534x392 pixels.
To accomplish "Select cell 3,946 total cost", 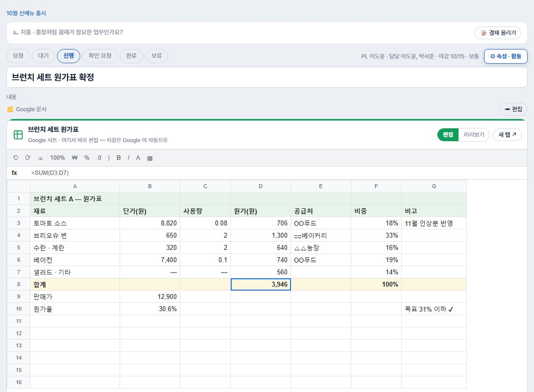I will pos(261,284).
